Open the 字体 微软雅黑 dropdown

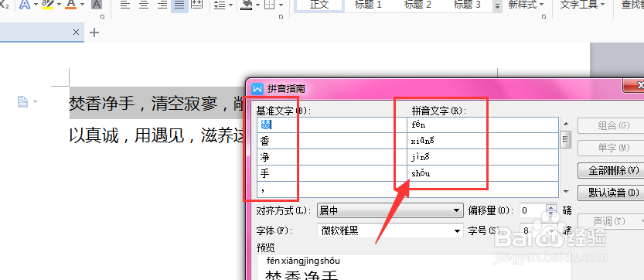tap(390, 231)
